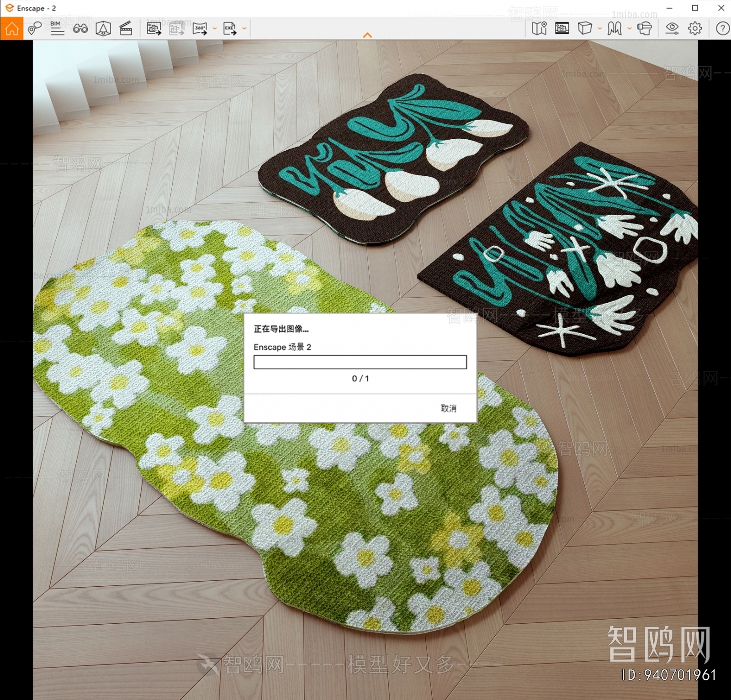This screenshot has height=700, width=731.
Task: Click the "正在导出图像..." dialog title
Action: click(281, 329)
